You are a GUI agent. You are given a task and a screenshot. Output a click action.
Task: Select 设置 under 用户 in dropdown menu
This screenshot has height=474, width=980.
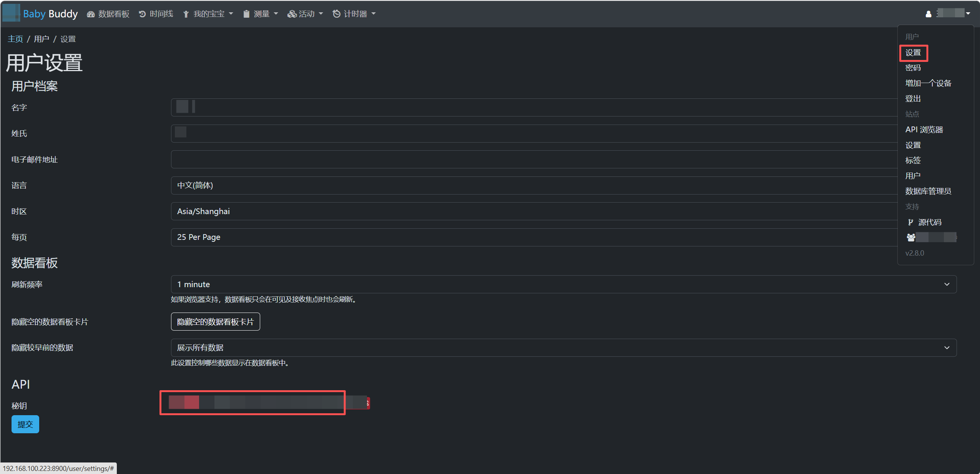pyautogui.click(x=913, y=53)
